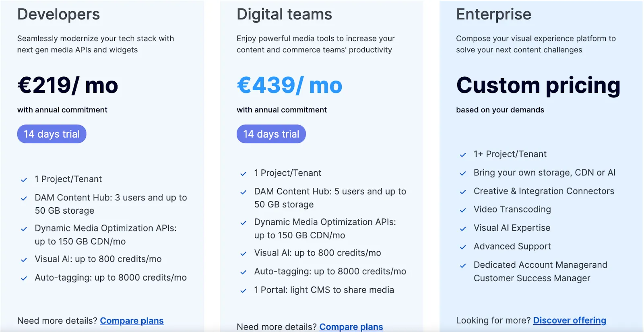Click the checkmark next to DAM Content Hub in Developers
The image size is (644, 332).
pyautogui.click(x=23, y=198)
